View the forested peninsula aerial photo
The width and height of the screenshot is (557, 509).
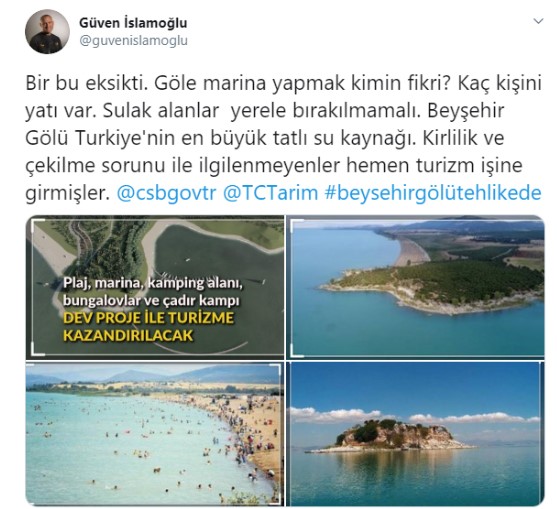416,287
